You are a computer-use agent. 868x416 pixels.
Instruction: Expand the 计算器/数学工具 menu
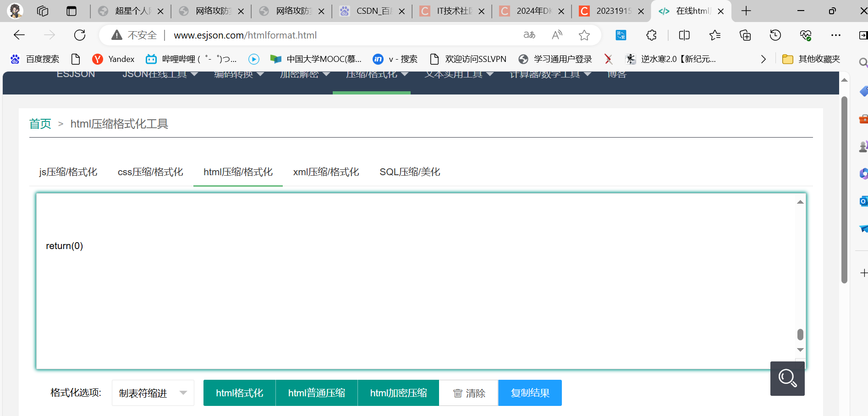tap(550, 75)
